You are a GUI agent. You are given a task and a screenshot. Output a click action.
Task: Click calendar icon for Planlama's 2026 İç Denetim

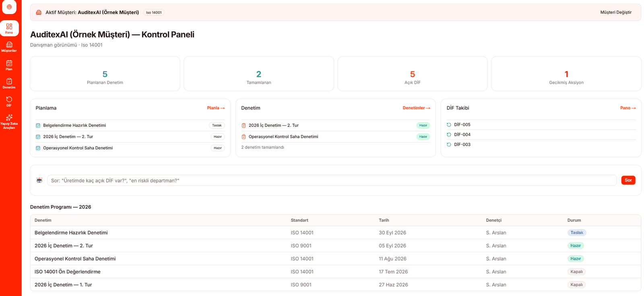click(x=38, y=137)
